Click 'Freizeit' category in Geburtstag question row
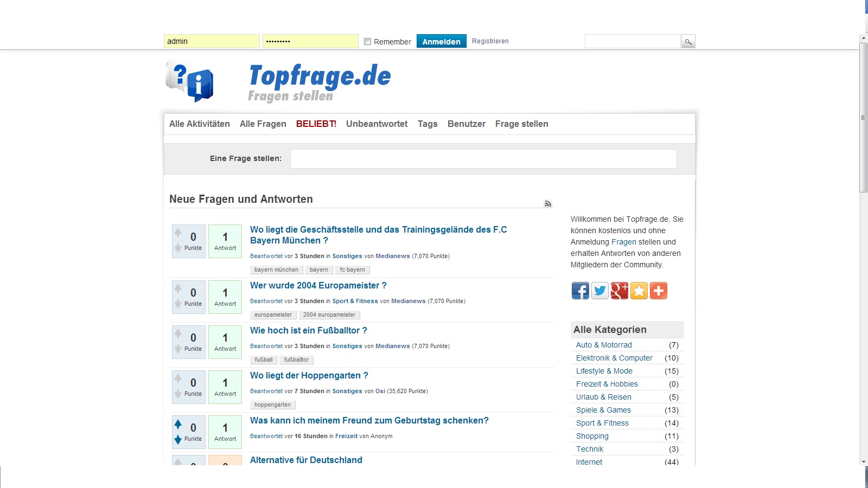This screenshot has height=488, width=868. pos(346,436)
